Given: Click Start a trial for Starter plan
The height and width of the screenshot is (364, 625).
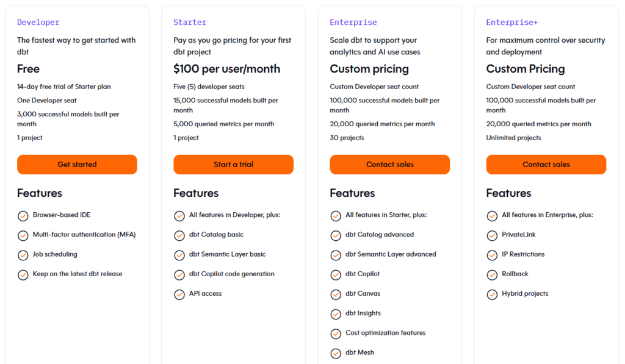Looking at the screenshot, I should tap(233, 164).
